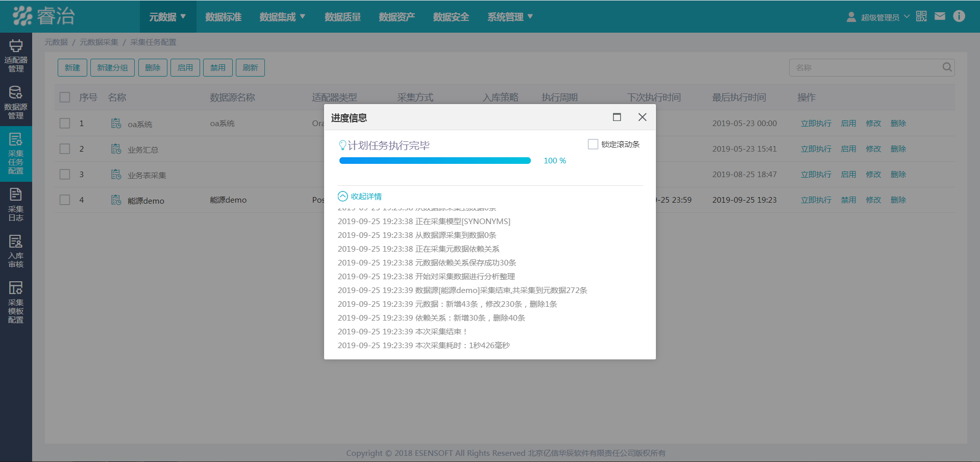Click task icon beside 能源demo name
This screenshot has width=980, height=462.
[x=116, y=200]
